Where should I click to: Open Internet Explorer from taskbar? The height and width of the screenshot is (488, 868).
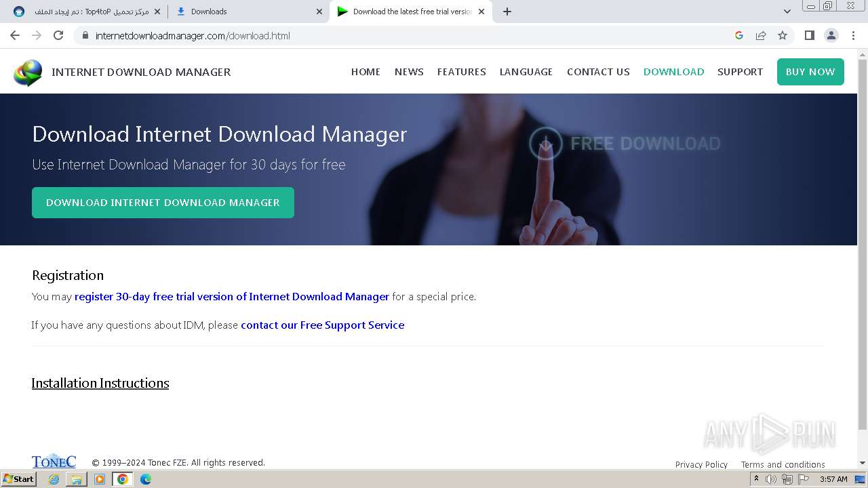tap(54, 479)
